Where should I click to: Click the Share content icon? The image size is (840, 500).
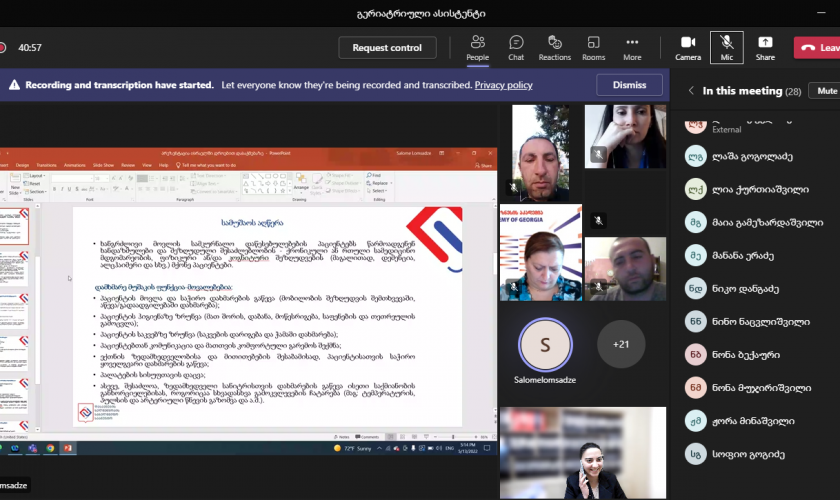click(765, 47)
